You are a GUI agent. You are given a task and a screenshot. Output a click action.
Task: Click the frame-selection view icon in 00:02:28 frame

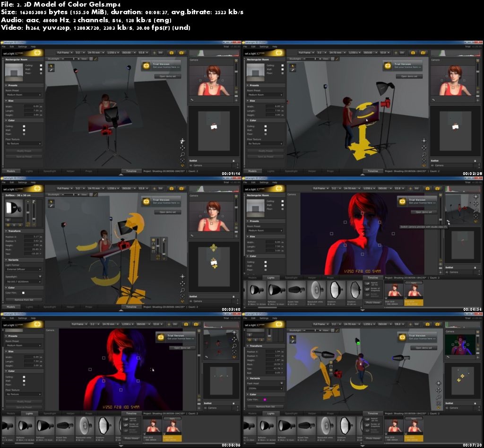coord(424,161)
